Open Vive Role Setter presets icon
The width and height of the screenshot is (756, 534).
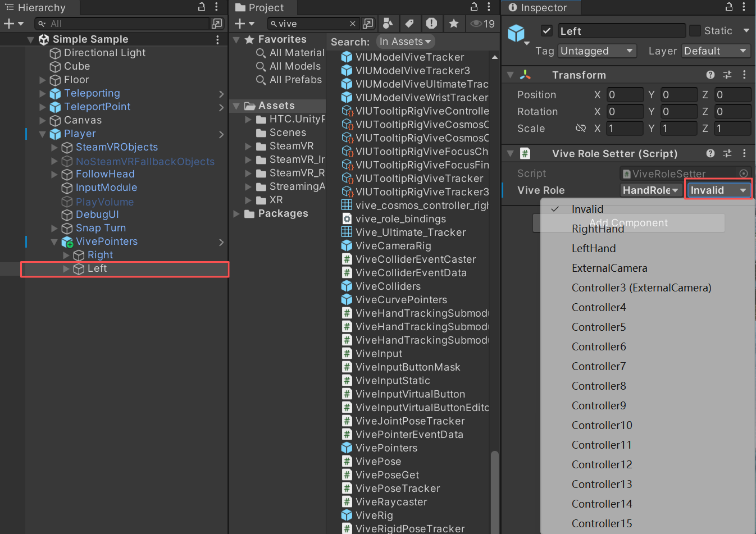[727, 153]
